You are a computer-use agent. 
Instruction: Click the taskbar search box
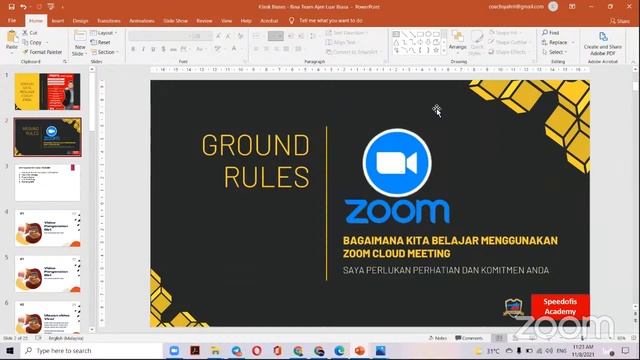click(x=91, y=351)
